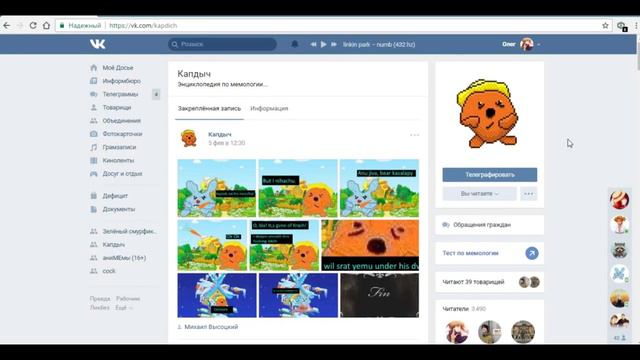Click the VK logo in header
The height and width of the screenshot is (360, 640).
(98, 44)
